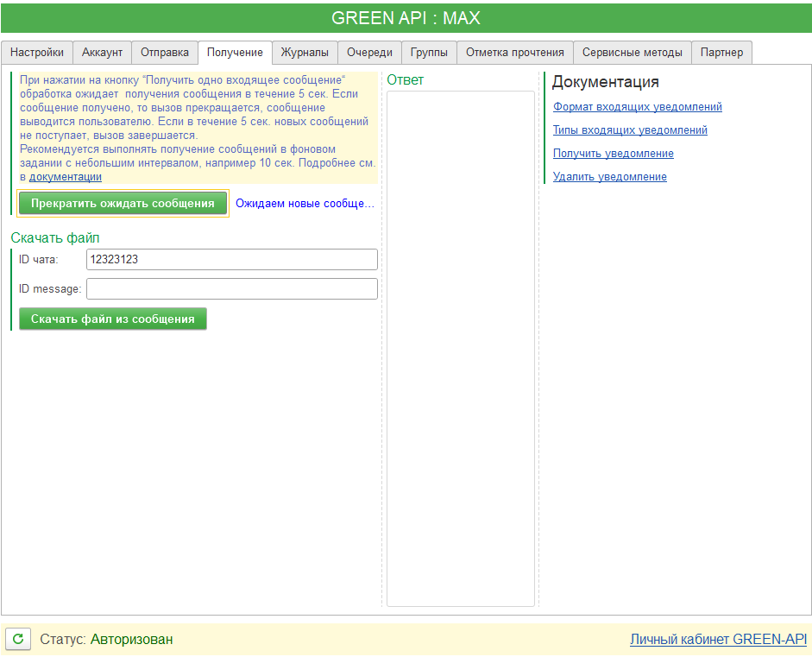Click the ID чата input field

(231, 260)
